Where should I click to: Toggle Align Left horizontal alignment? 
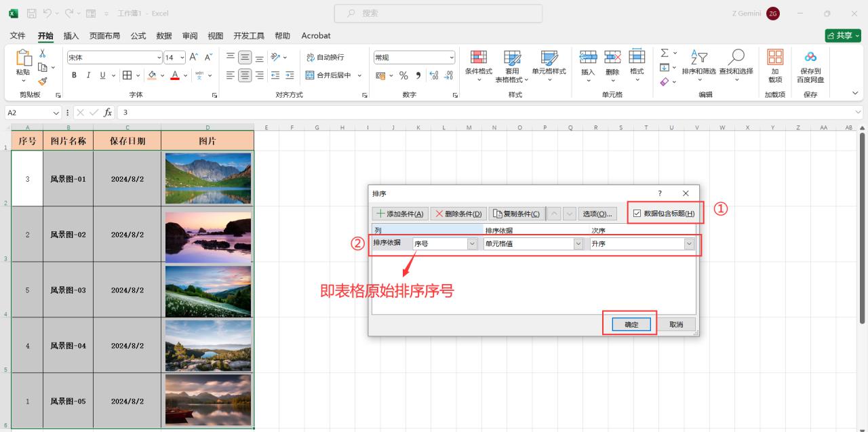[231, 75]
